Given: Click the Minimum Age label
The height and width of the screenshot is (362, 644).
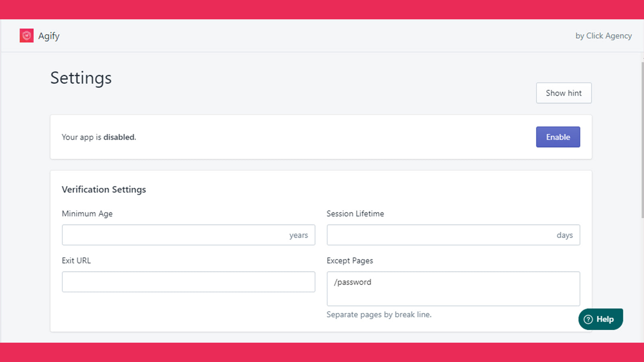Looking at the screenshot, I should coord(87,214).
